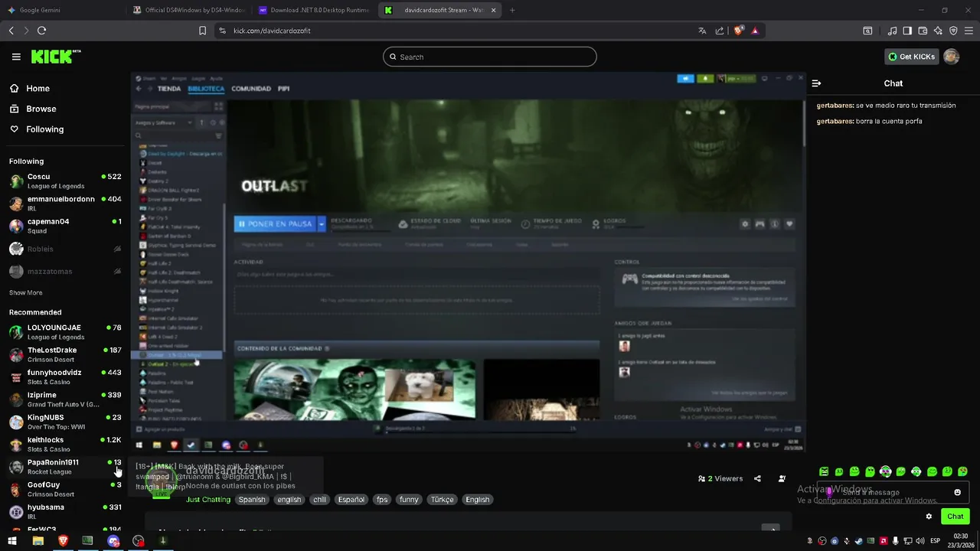Click the KICK logo
Image resolution: width=980 pixels, height=551 pixels.
click(55, 57)
